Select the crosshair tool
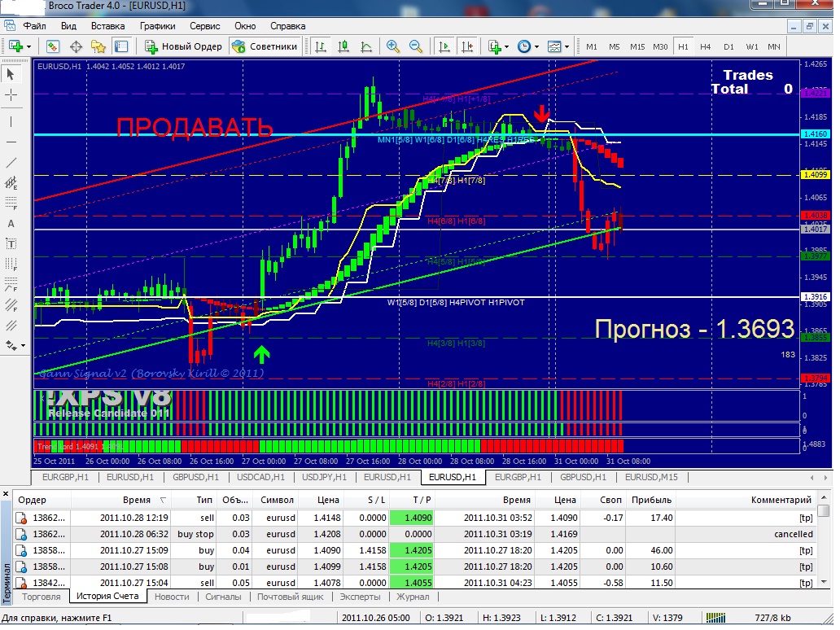This screenshot has width=840, height=630. tap(11, 96)
